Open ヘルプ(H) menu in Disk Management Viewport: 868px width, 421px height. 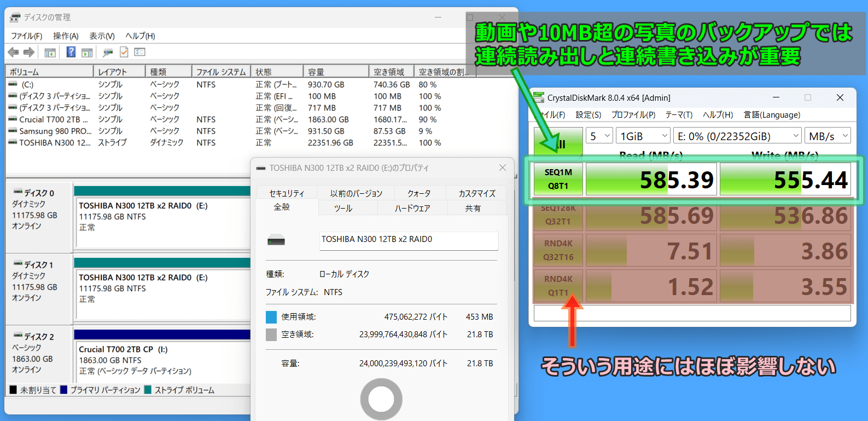140,36
